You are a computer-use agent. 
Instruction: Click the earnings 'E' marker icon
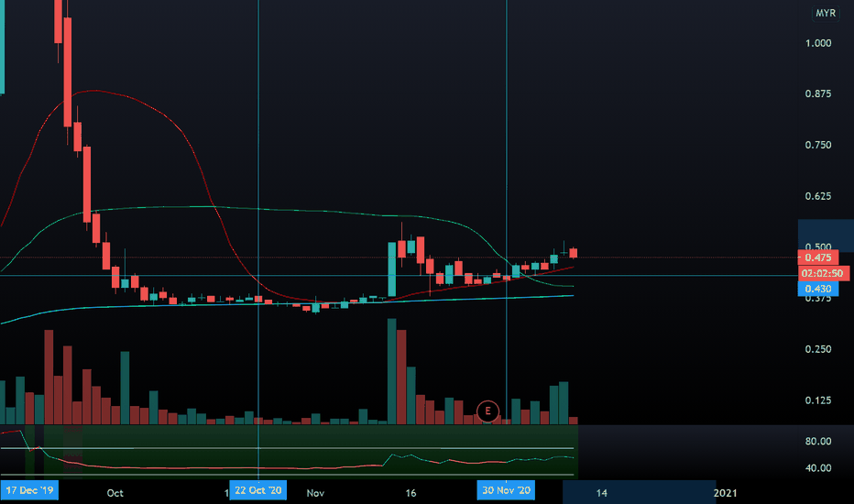coord(487,411)
